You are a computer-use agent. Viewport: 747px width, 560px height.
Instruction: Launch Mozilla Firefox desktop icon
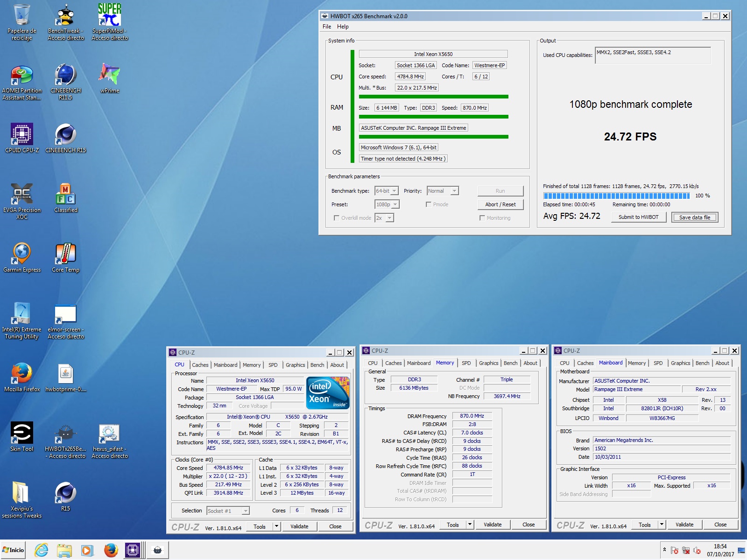pyautogui.click(x=21, y=377)
